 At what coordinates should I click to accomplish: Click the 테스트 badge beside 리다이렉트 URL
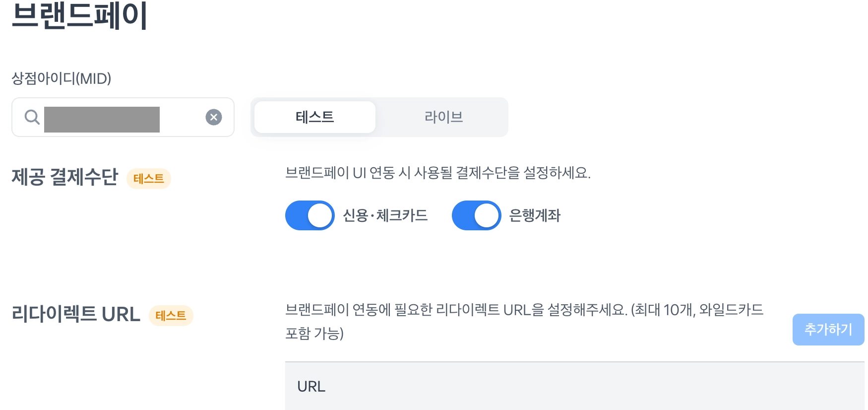171,315
